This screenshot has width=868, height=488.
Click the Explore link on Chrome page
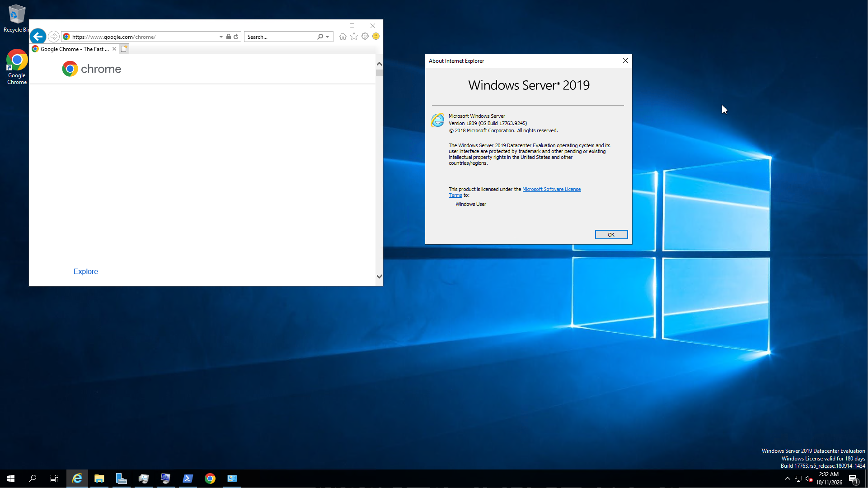click(x=86, y=271)
